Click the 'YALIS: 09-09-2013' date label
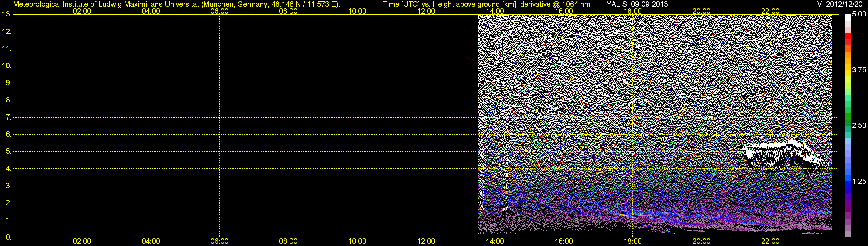Screen dimensions: 868x246 click(637, 4)
